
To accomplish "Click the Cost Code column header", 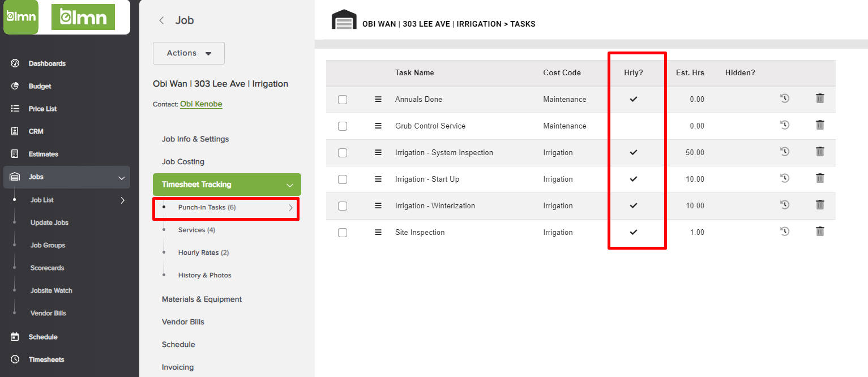I will point(562,72).
